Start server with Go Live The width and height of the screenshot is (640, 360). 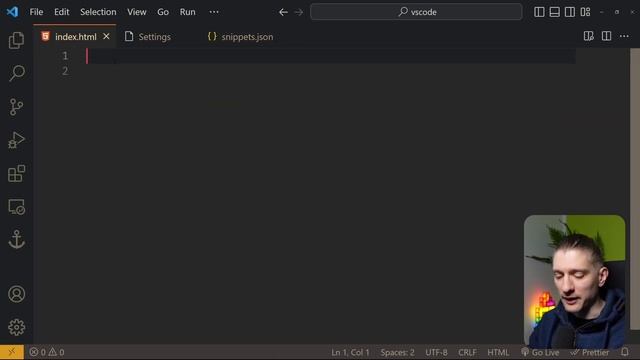[x=540, y=352]
